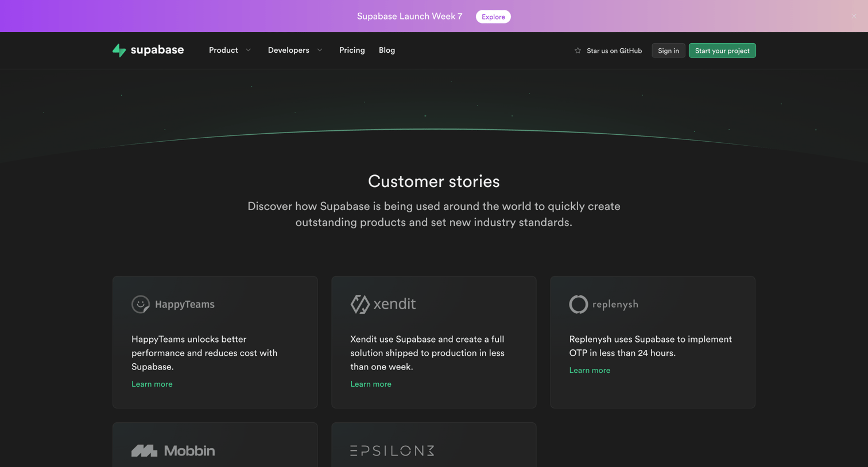Dismiss the Launch Week banner with X

click(854, 16)
